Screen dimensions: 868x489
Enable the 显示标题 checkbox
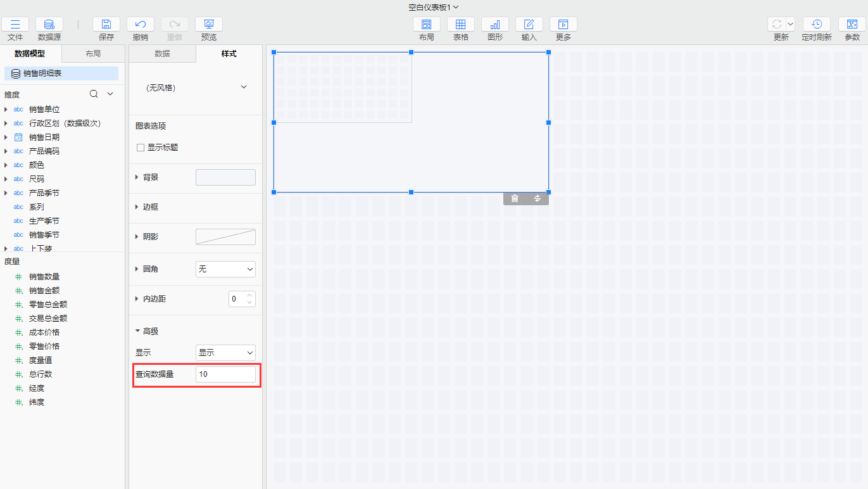click(x=141, y=148)
